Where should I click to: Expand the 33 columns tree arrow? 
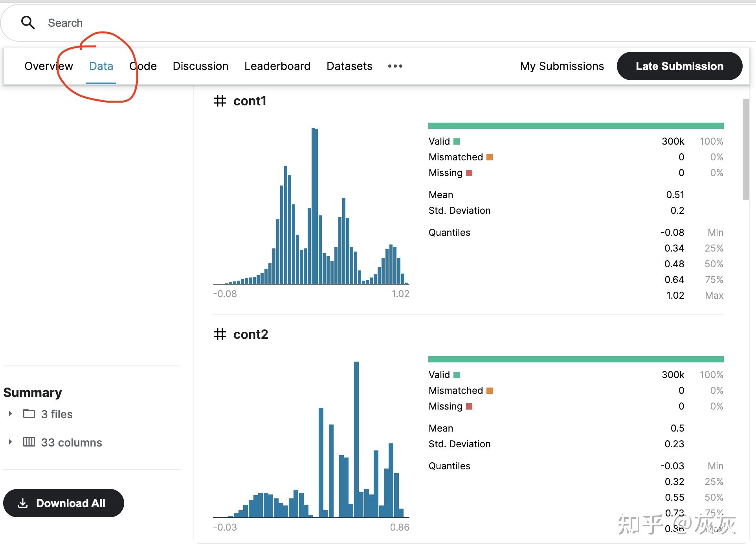tap(10, 442)
